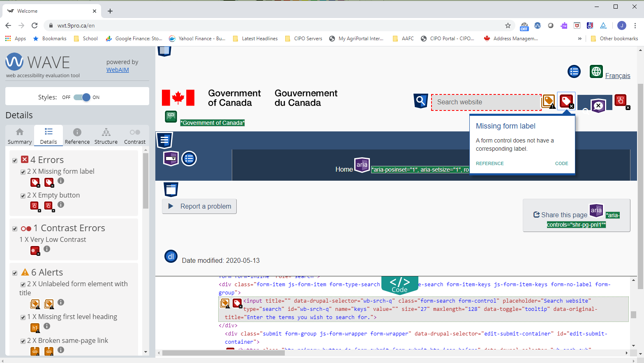This screenshot has width=644, height=363.
Task: Open the School bookmarks folder
Action: tap(85, 39)
